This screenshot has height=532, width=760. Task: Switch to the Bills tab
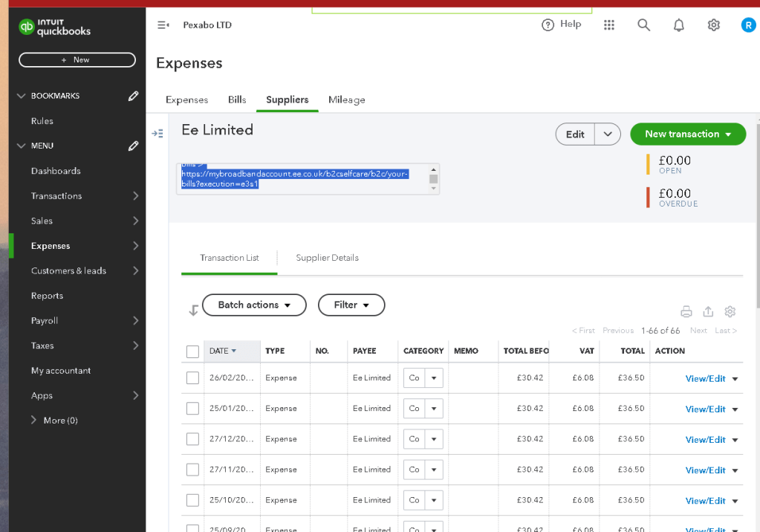[x=237, y=100]
